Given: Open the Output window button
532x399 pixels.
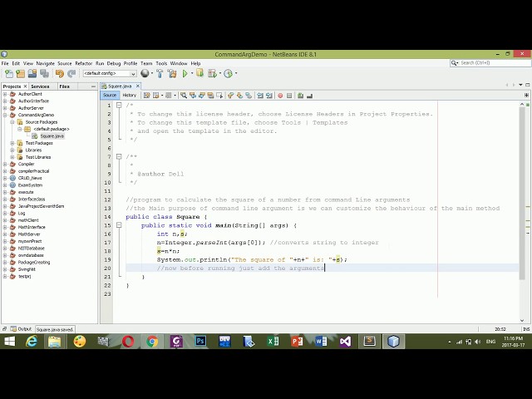Looking at the screenshot, I should click(21, 329).
